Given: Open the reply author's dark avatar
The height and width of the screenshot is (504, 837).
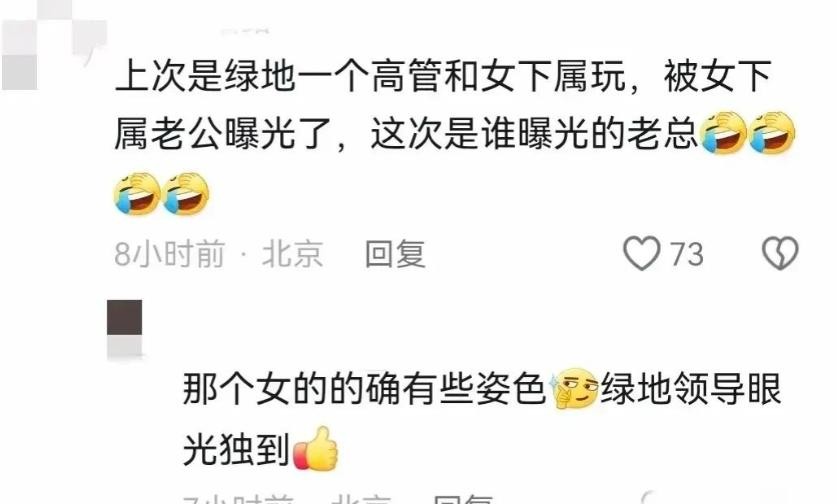Looking at the screenshot, I should point(125,328).
